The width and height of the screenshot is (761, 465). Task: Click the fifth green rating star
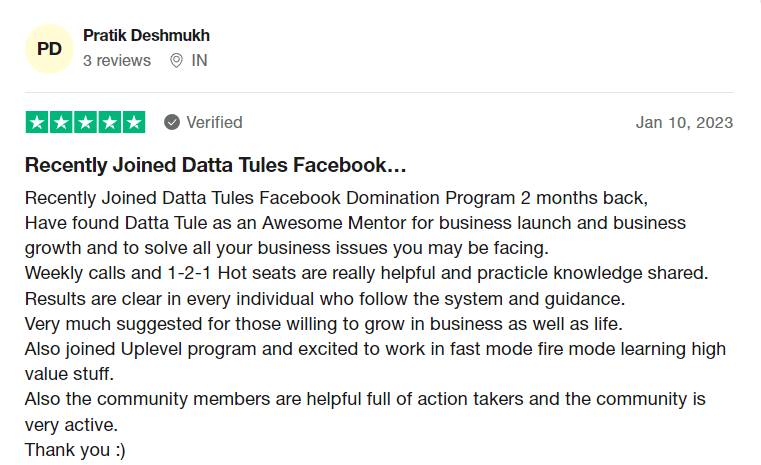(133, 123)
